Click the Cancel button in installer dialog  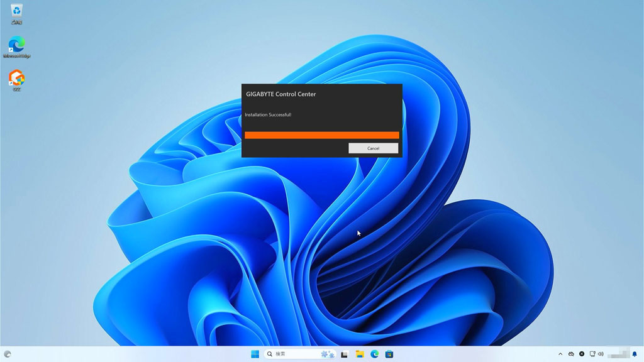pos(373,148)
